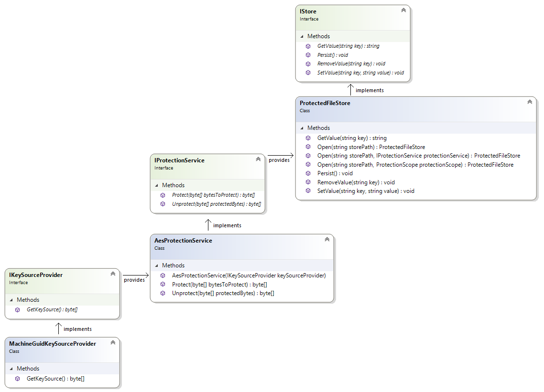This screenshot has height=392, width=544.
Task: Click the AesProtectionService constructor method icon
Action: 163,275
